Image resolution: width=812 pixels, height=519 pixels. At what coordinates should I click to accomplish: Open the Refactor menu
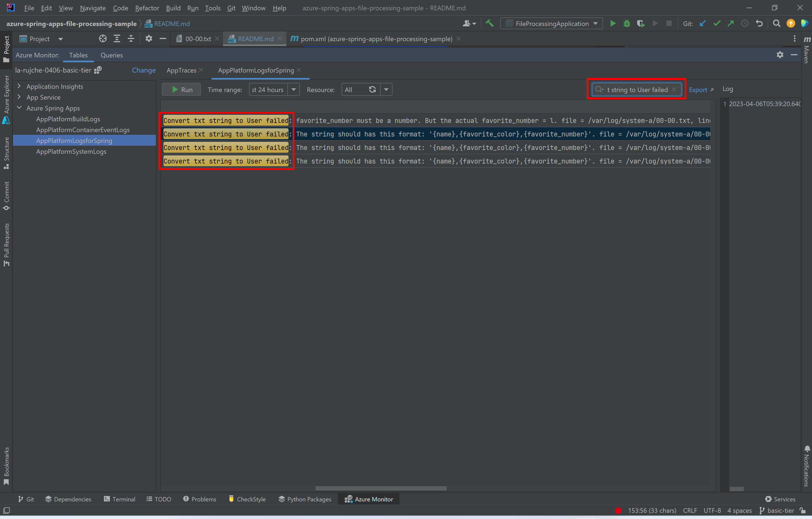click(147, 8)
